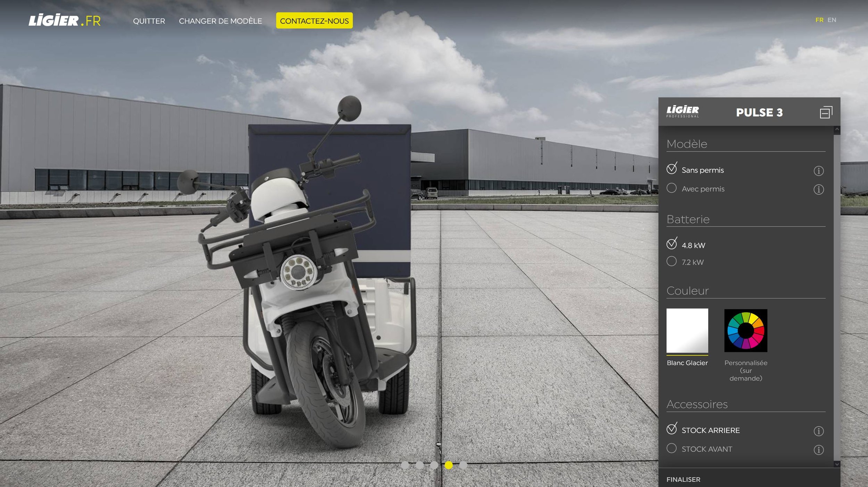
Task: Go to fifth vehicle view dot
Action: click(x=463, y=465)
